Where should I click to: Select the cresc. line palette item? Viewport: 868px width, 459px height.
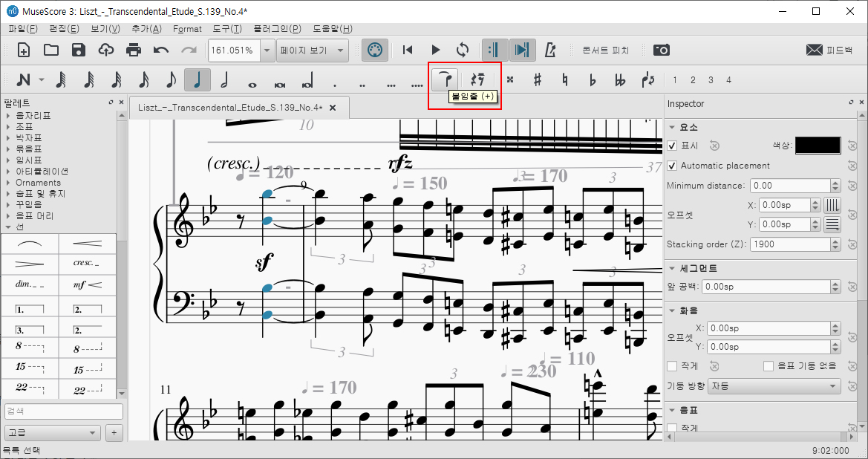(x=88, y=264)
